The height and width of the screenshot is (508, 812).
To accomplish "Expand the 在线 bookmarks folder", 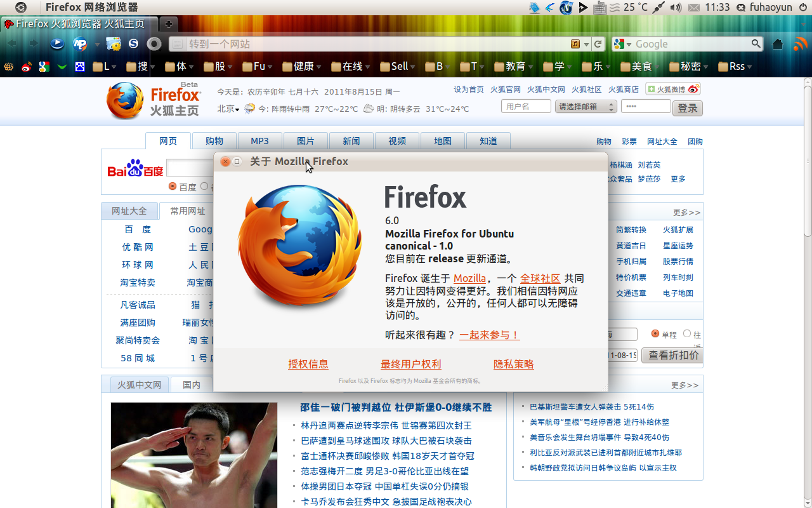I will pyautogui.click(x=351, y=66).
